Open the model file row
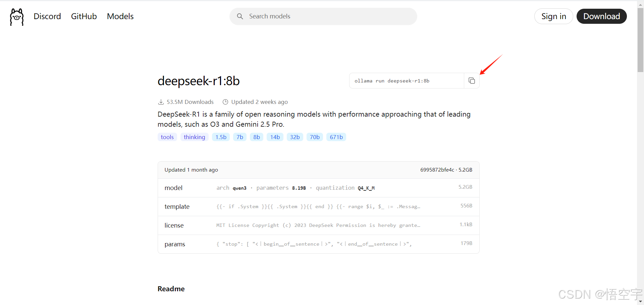644x305 pixels. coord(318,188)
